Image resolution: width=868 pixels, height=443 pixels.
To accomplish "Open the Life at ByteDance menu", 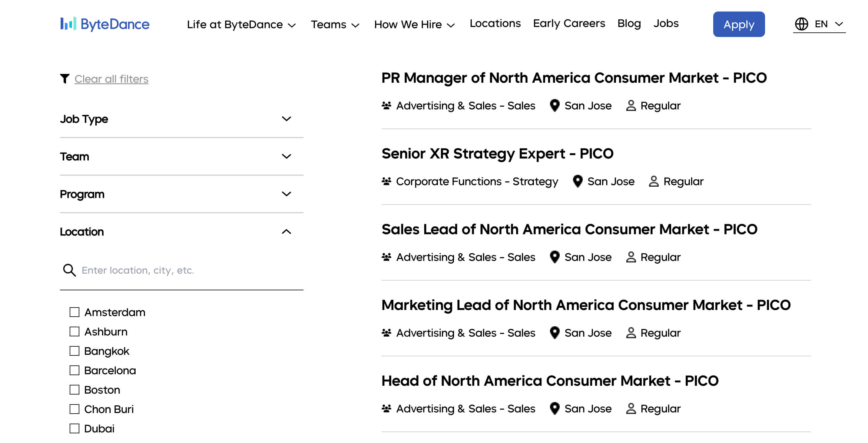I will [241, 24].
